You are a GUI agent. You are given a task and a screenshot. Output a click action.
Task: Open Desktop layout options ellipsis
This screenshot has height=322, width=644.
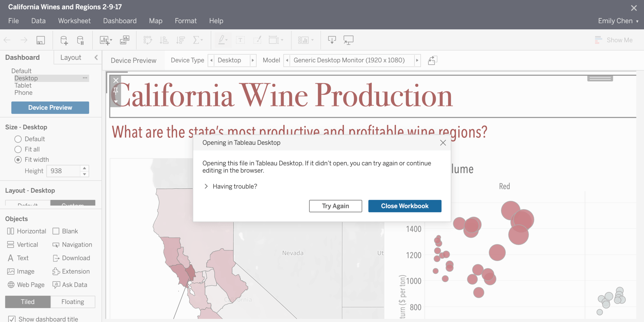[x=85, y=78]
